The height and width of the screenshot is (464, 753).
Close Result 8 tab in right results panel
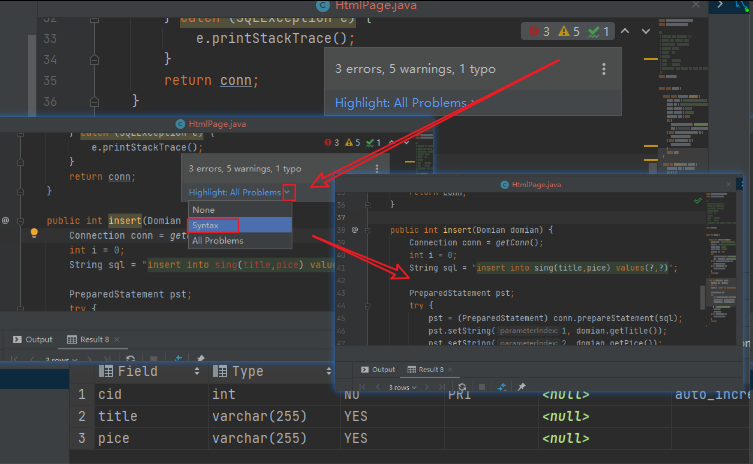tap(450, 369)
